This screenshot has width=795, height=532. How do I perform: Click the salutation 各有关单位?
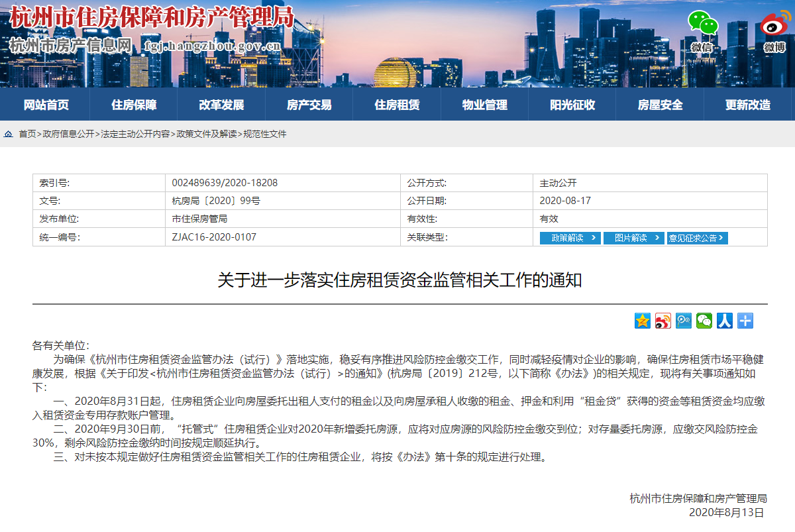point(60,346)
